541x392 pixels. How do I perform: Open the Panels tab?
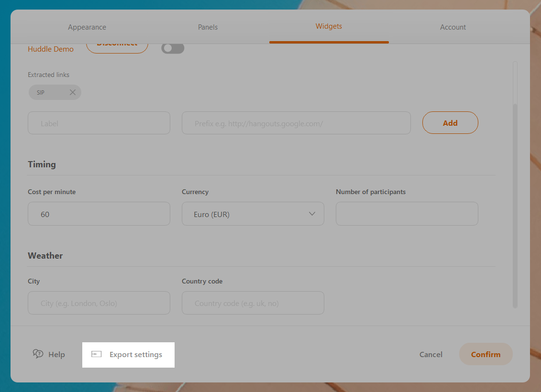click(208, 27)
